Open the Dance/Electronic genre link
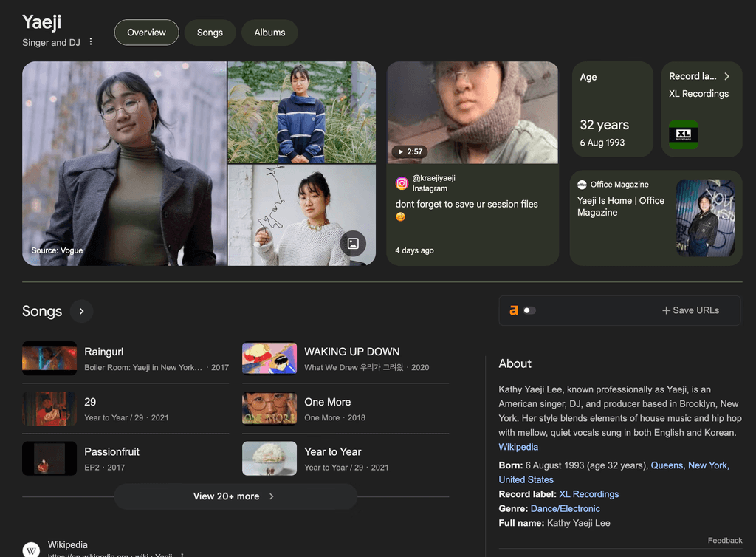 click(565, 508)
